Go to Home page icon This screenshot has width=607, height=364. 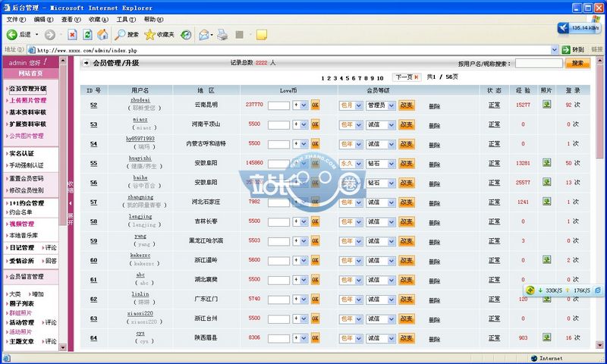click(x=102, y=34)
